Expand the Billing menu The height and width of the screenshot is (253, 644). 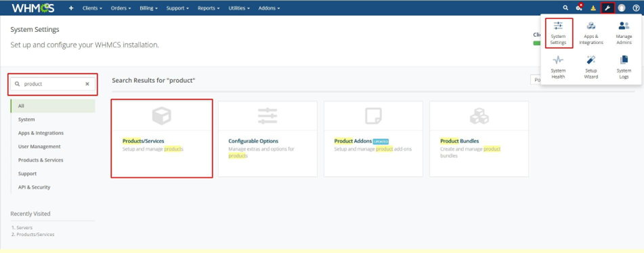149,8
